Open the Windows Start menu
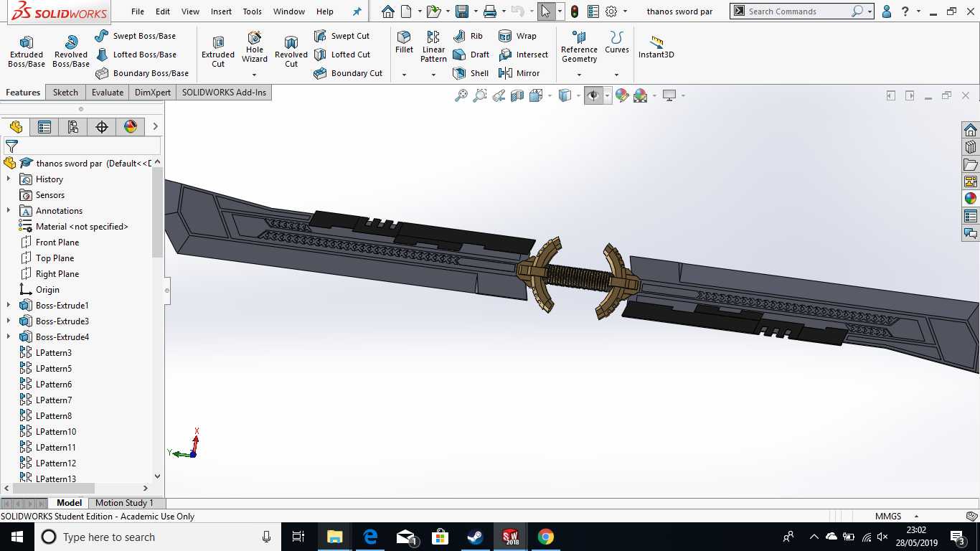 (17, 537)
